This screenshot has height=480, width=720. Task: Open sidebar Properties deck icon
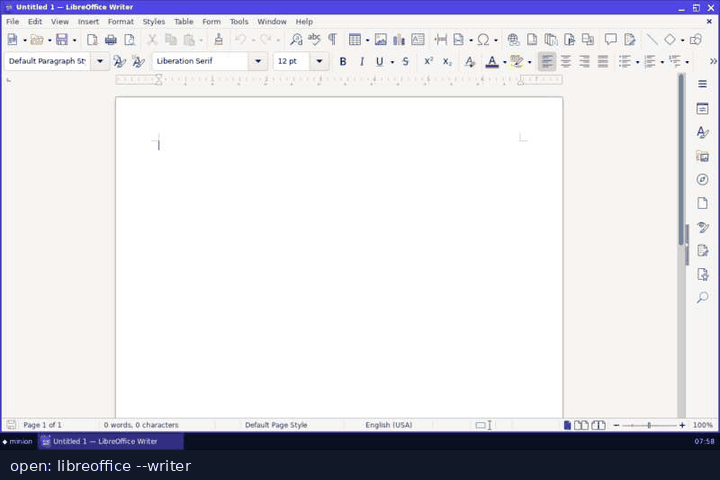pyautogui.click(x=702, y=109)
